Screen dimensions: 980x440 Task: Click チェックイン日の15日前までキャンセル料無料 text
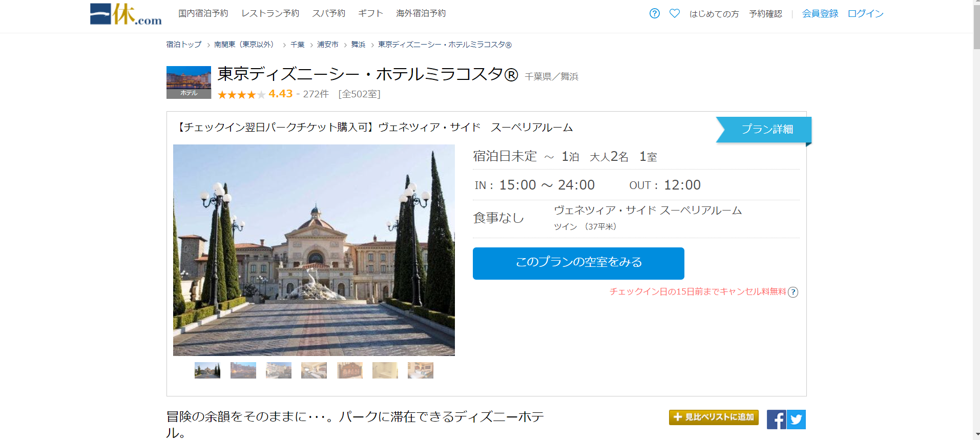(698, 291)
